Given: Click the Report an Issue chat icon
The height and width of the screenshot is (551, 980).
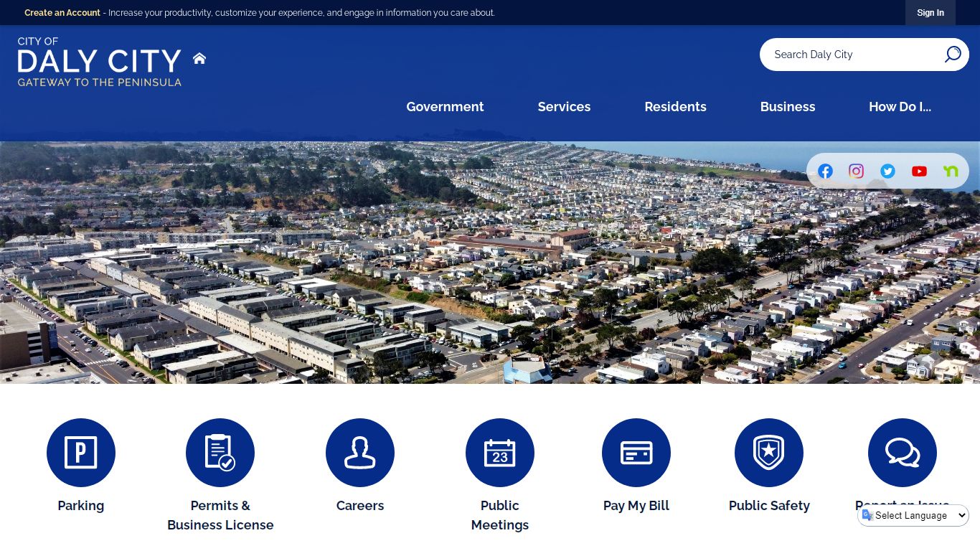Looking at the screenshot, I should [x=903, y=453].
